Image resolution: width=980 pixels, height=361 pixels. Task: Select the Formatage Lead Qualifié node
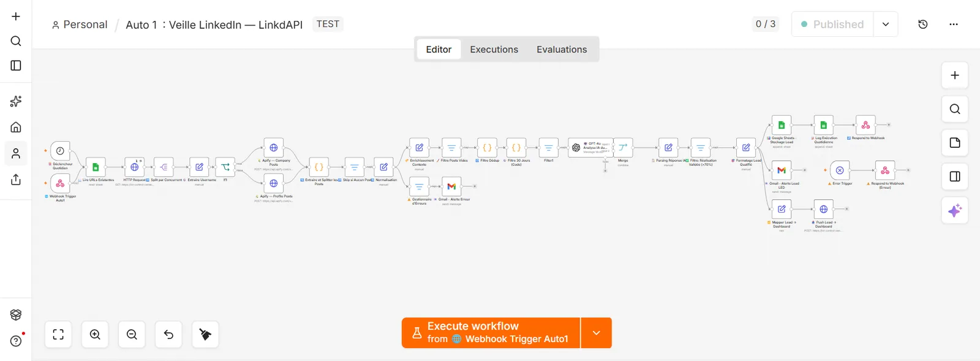point(746,148)
